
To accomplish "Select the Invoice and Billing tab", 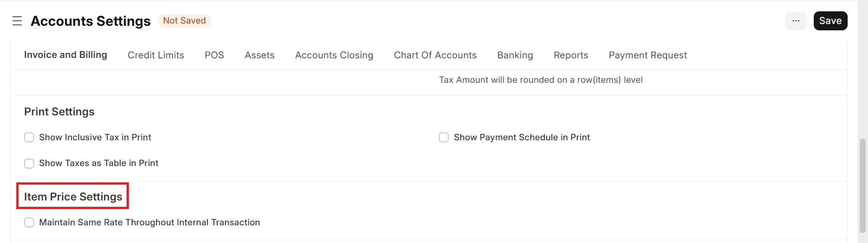I will click(66, 55).
